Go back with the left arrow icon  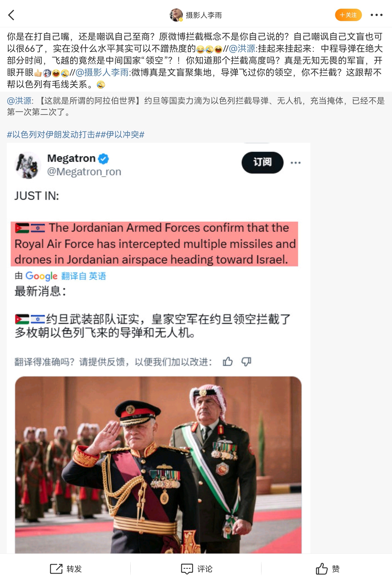(11, 15)
